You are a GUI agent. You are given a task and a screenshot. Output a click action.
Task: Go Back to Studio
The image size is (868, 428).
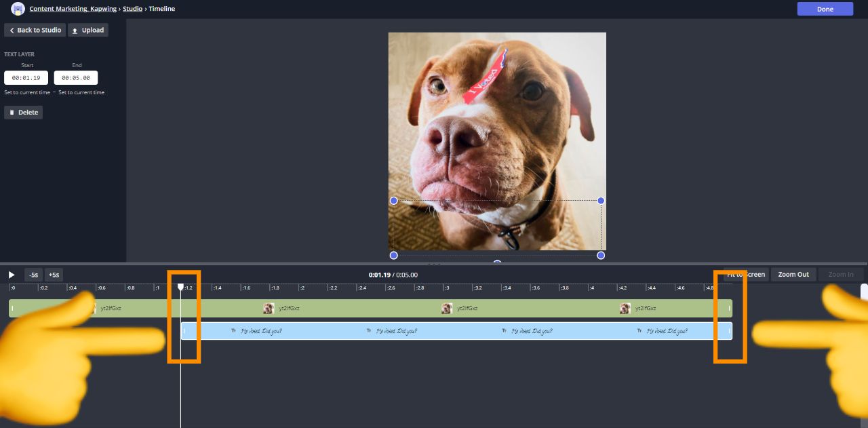click(x=35, y=30)
